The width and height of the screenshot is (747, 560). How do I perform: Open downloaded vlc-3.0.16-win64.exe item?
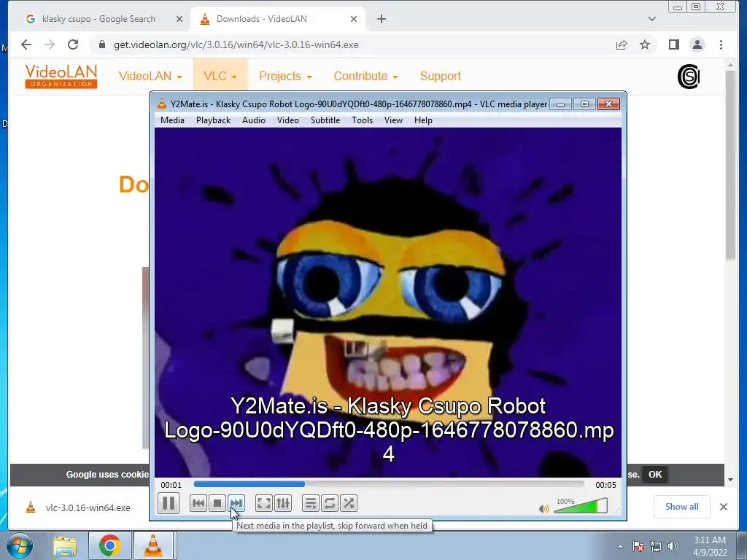[79, 507]
